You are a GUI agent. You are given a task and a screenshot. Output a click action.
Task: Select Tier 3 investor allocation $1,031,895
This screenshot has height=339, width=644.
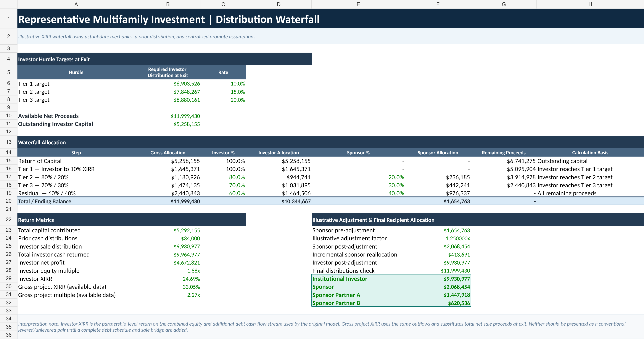pos(296,185)
